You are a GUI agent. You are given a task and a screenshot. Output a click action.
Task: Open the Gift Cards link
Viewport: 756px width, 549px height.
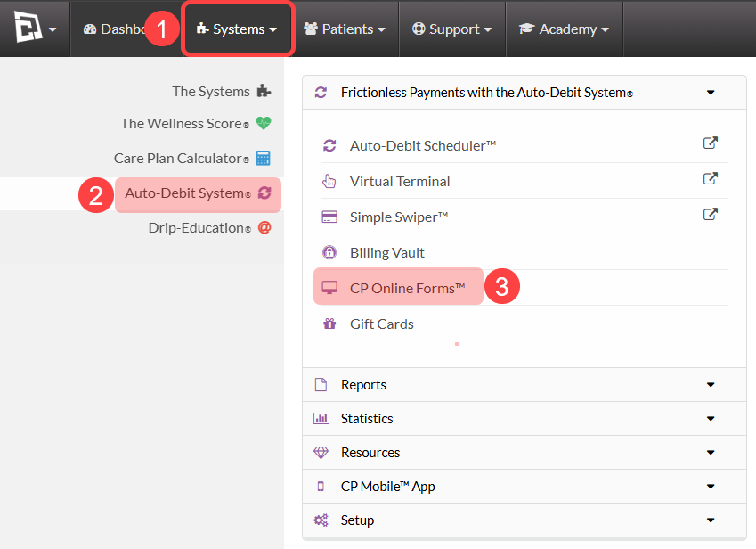point(382,324)
